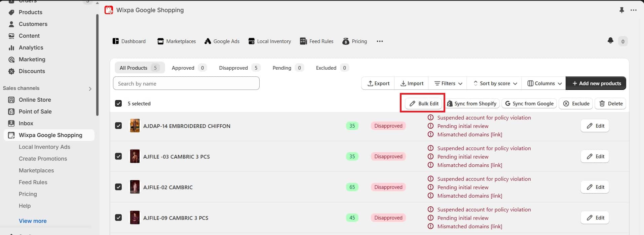Uncheck the AJFILE-02 CAMBRIC checkbox
Viewport: 644px width, 235px height.
[118, 187]
